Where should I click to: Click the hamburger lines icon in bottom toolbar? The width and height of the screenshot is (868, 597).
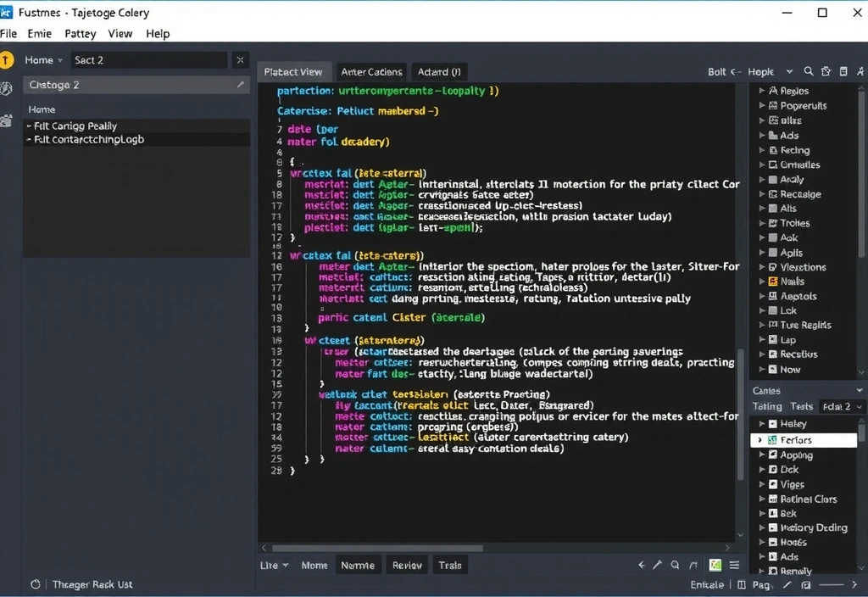tap(734, 566)
